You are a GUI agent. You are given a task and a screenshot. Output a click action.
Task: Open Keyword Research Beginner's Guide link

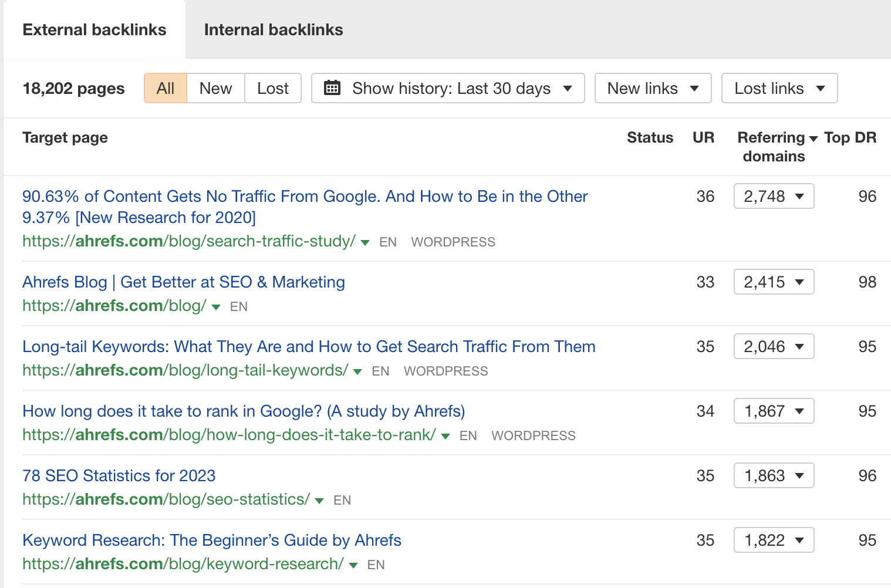[212, 540]
